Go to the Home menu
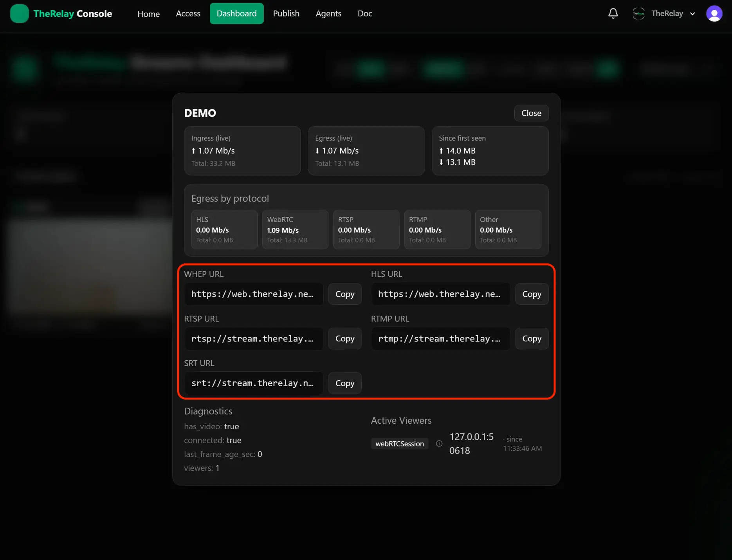This screenshot has width=732, height=560. [149, 14]
